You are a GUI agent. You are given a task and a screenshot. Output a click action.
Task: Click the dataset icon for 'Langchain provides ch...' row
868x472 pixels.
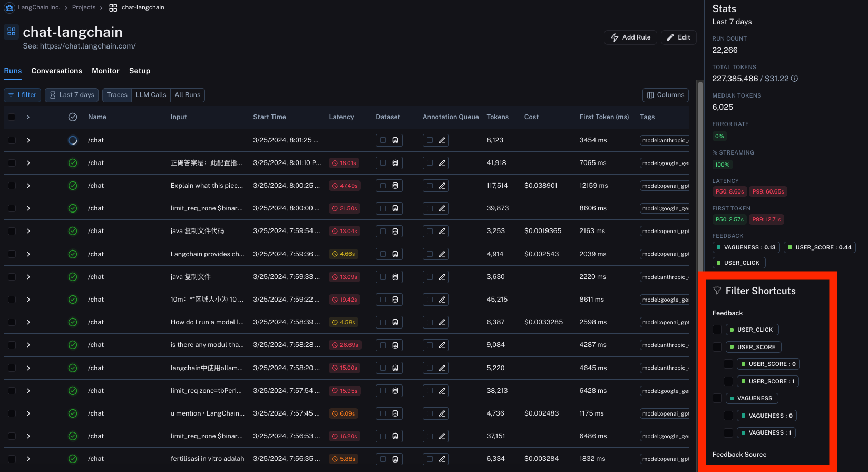point(395,254)
